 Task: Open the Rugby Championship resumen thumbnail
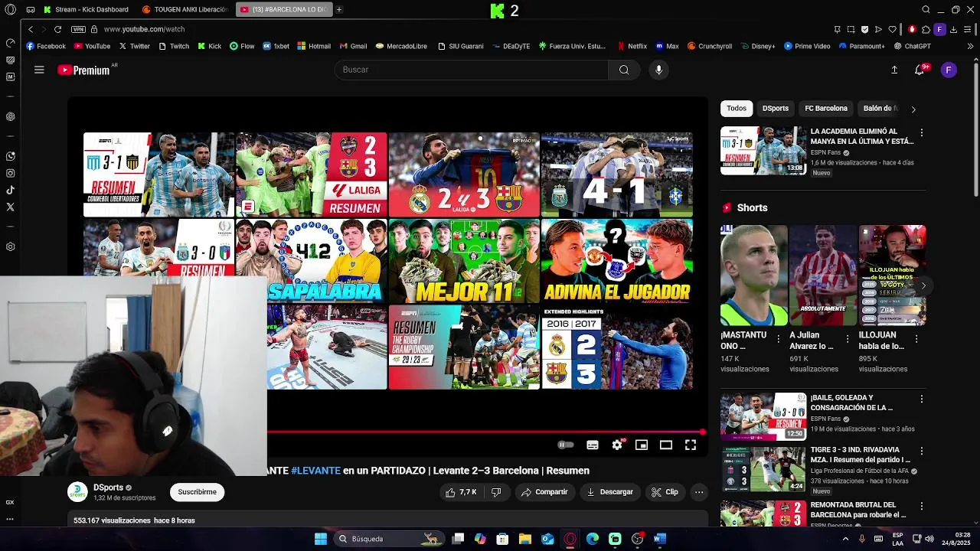pyautogui.click(x=464, y=347)
